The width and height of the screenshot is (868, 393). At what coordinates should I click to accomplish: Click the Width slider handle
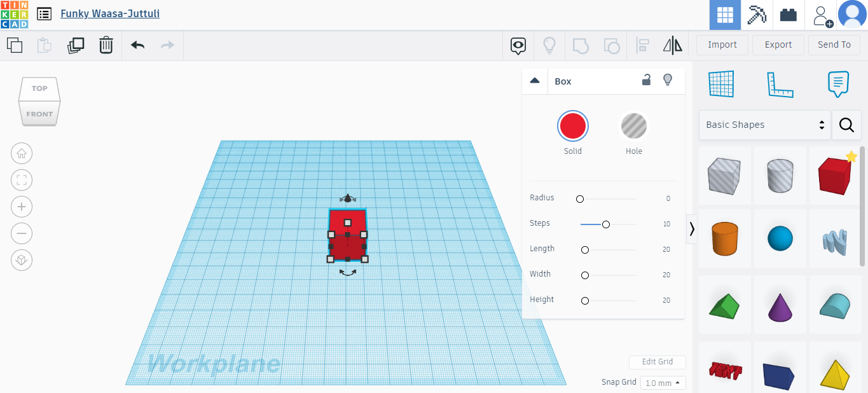tap(585, 275)
